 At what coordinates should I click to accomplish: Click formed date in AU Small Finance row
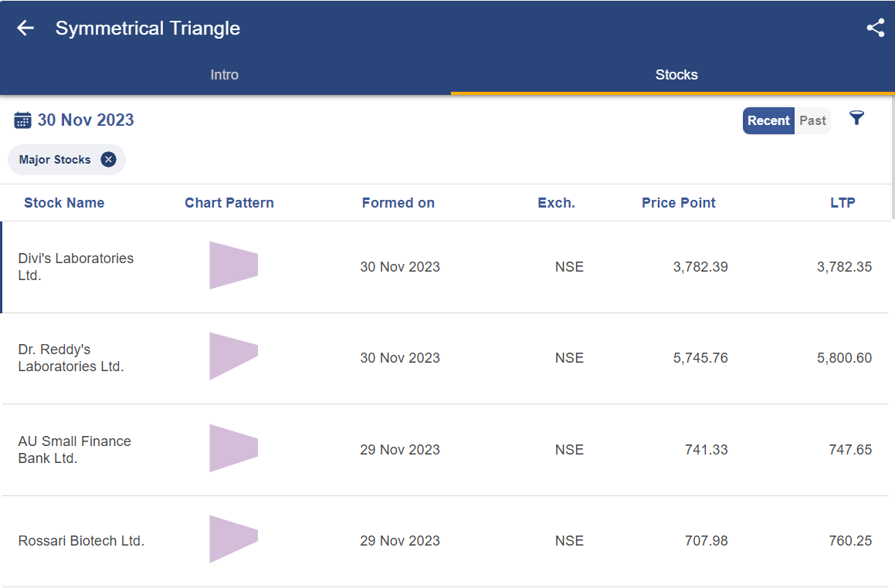coord(399,450)
